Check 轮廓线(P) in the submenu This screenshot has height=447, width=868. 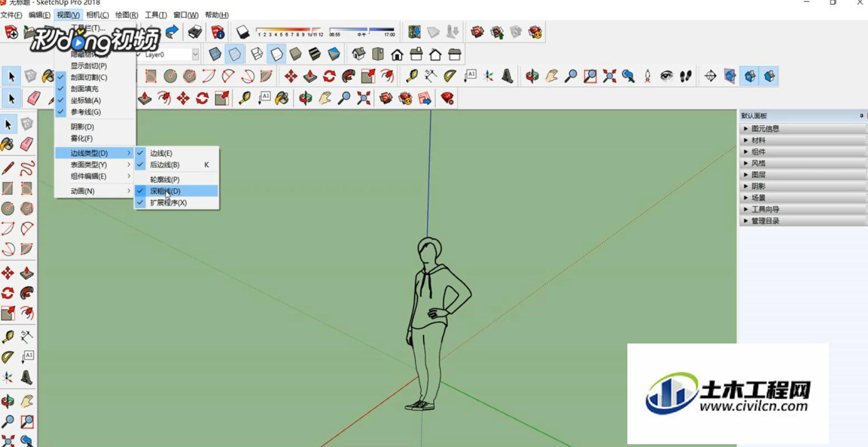click(176, 180)
